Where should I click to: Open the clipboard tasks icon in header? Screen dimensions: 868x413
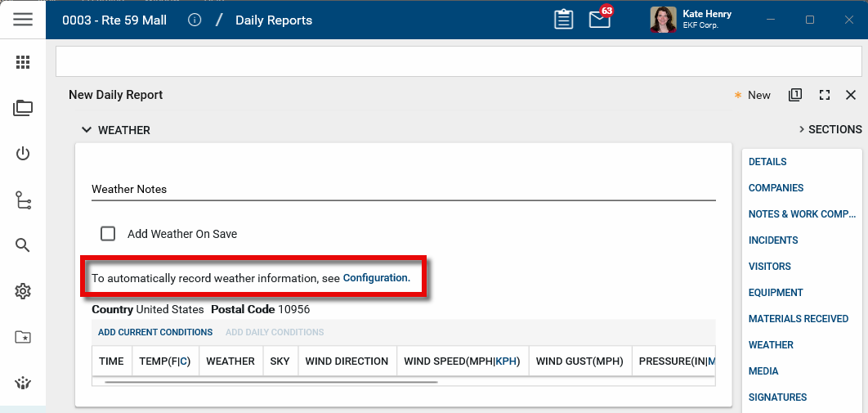[x=563, y=20]
